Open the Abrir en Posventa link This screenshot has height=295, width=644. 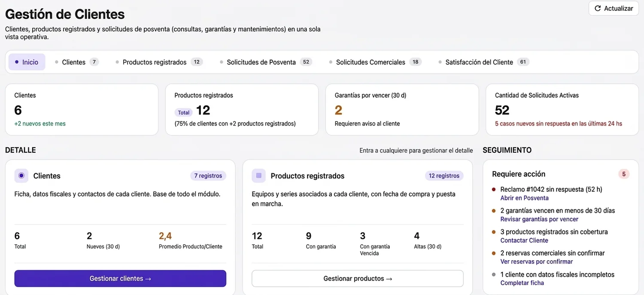[x=524, y=198]
